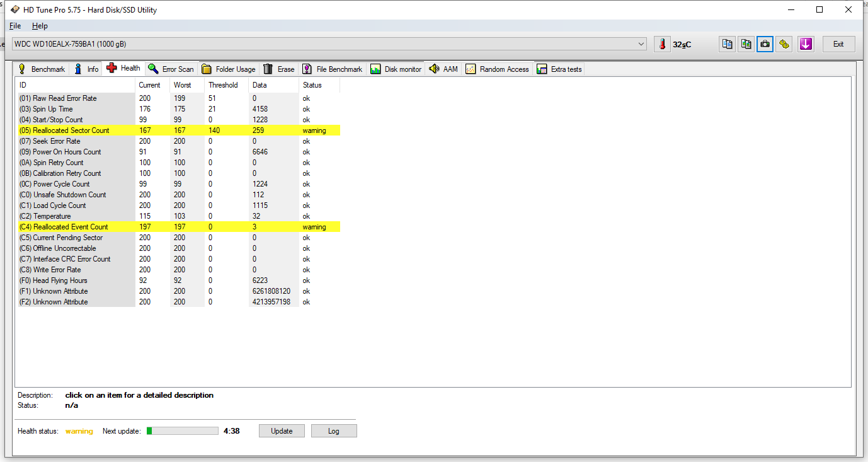Click the purple down-arrow toolbar icon
The height and width of the screenshot is (462, 868).
[x=806, y=44]
